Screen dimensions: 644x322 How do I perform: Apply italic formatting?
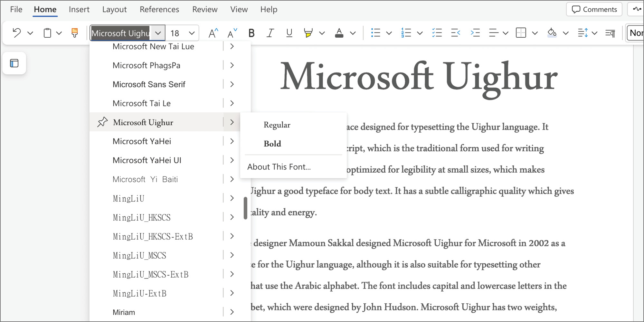(270, 33)
